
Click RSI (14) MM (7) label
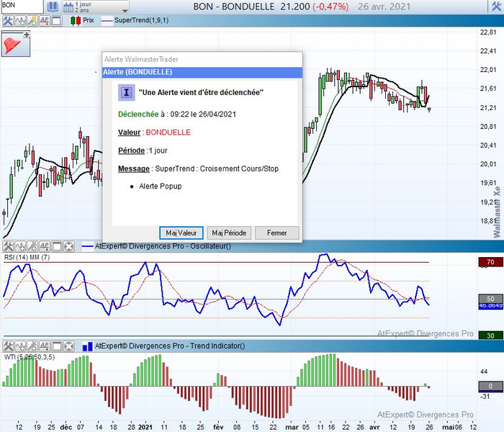27,258
